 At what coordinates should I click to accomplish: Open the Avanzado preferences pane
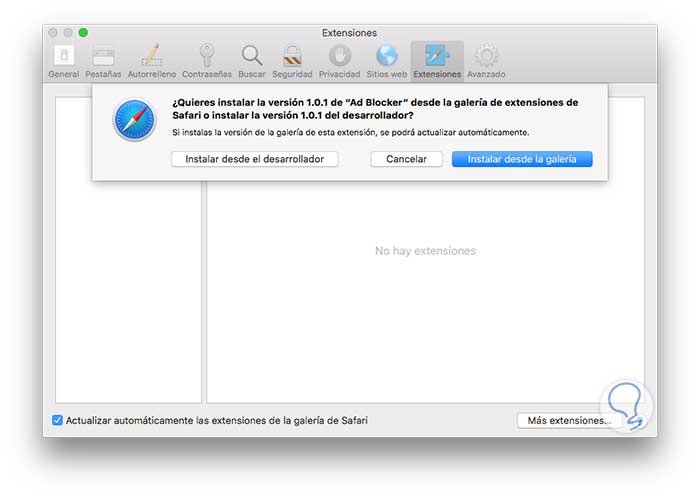click(x=486, y=62)
